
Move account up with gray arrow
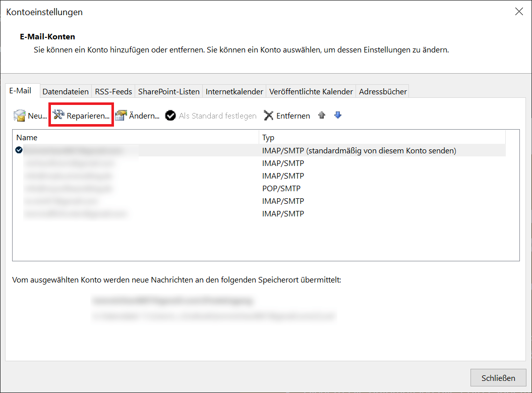322,116
